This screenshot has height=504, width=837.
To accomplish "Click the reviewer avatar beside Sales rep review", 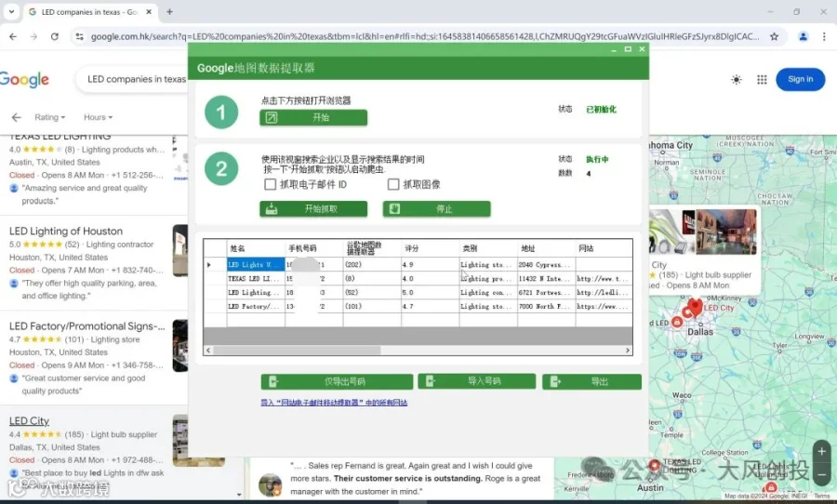I will [x=270, y=484].
